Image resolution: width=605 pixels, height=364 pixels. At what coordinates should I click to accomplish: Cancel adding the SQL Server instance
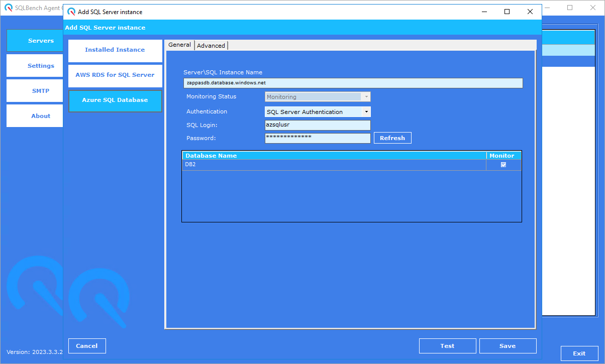(87, 346)
